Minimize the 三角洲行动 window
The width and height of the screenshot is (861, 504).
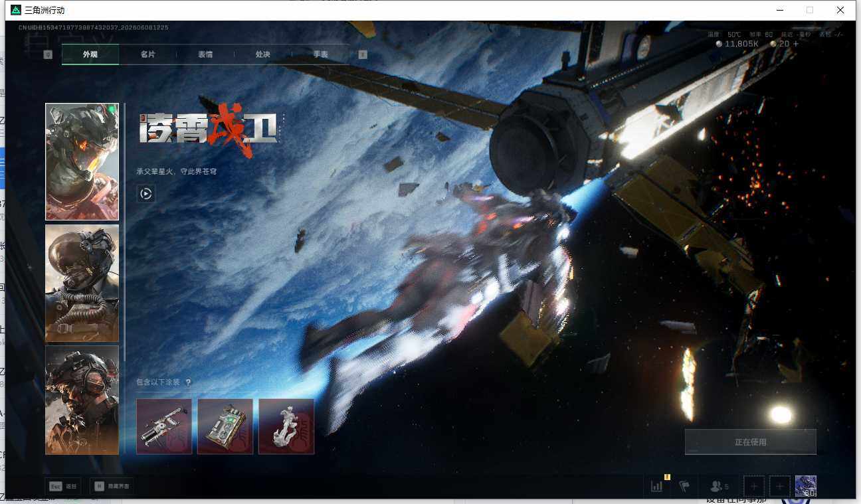(779, 10)
